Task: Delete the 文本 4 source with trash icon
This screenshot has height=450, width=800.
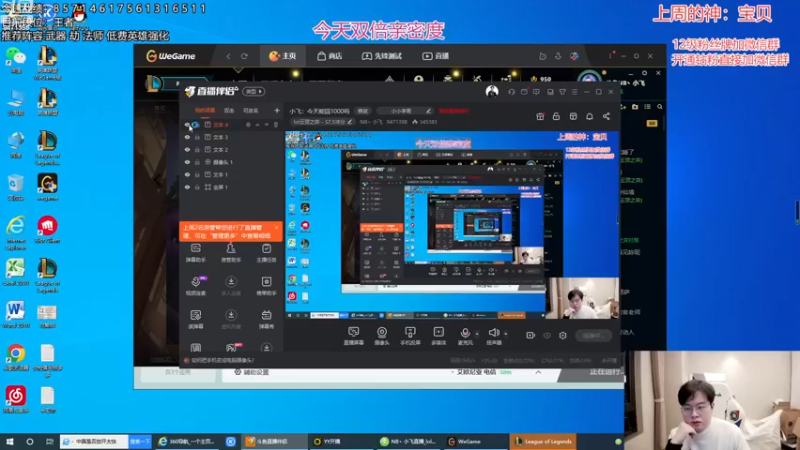Action: coord(276,124)
